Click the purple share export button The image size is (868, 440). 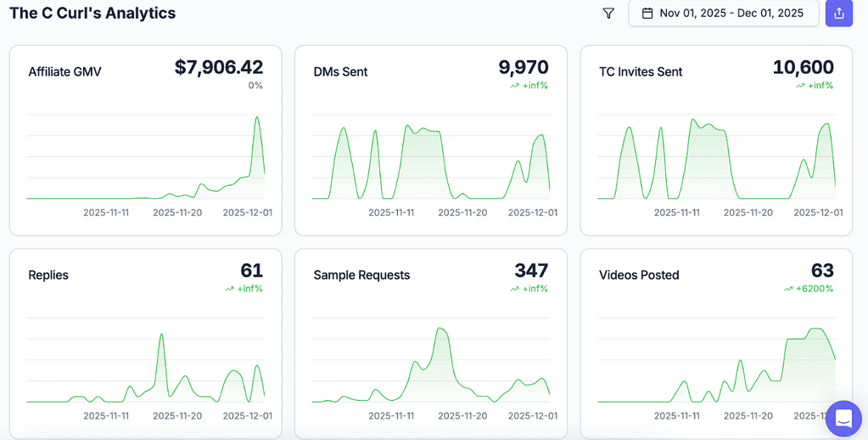838,14
